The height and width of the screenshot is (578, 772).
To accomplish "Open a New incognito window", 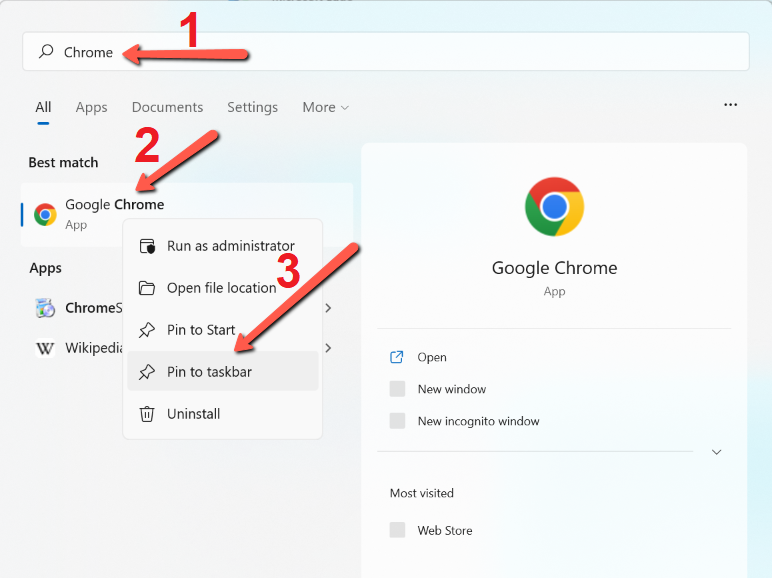I will (478, 421).
